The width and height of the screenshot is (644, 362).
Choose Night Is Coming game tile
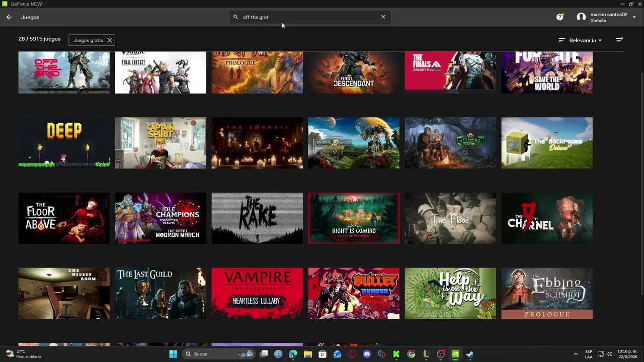[354, 218]
